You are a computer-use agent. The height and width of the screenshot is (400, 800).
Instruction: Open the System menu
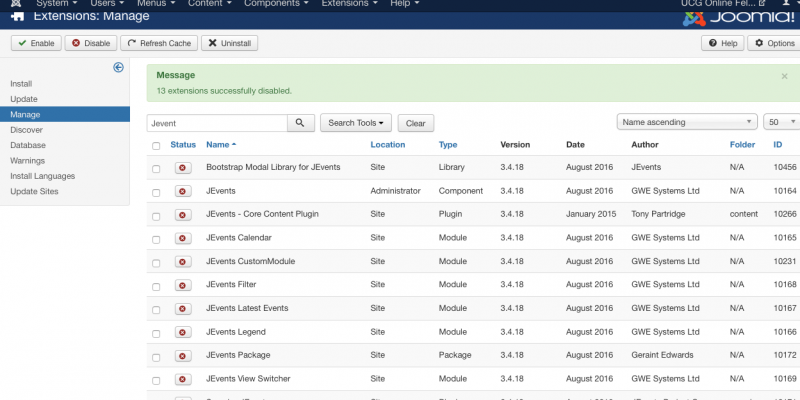coord(57,4)
